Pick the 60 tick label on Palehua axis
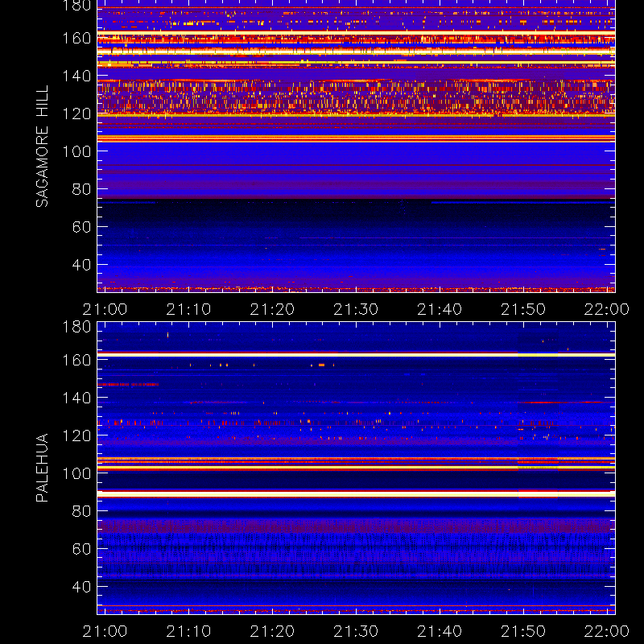Screen dimensions: 644x644 (81, 549)
